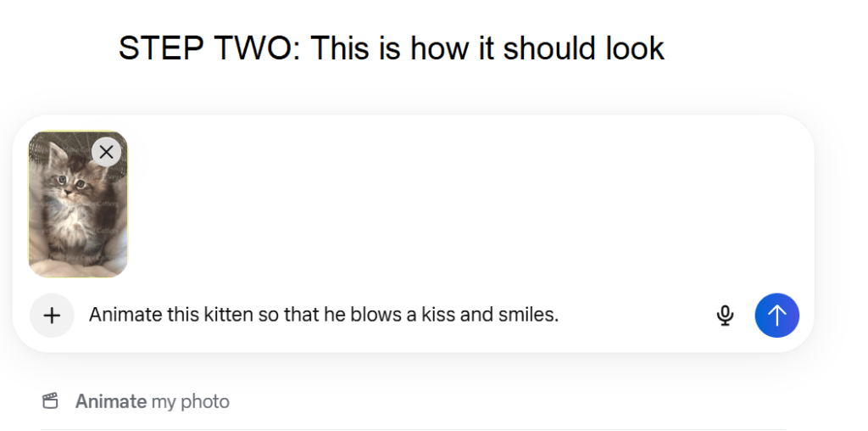The width and height of the screenshot is (868, 431).
Task: Send the prompt with the blue arrow
Action: click(776, 316)
